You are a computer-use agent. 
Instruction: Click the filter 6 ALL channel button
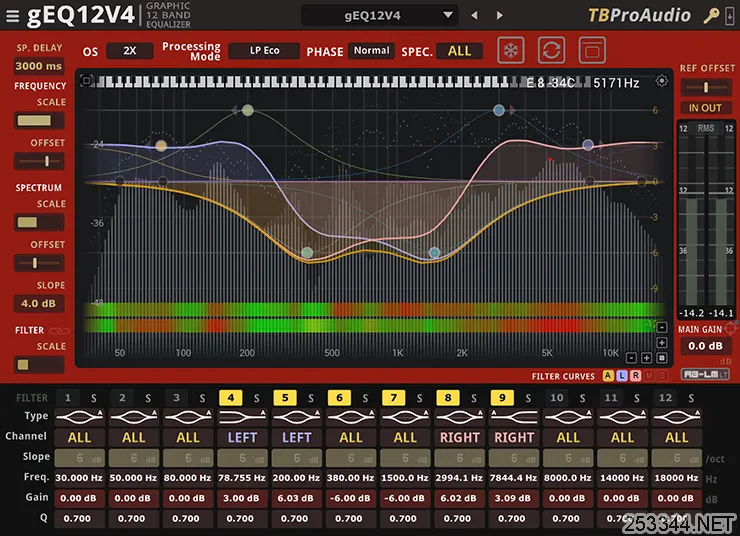tap(351, 437)
